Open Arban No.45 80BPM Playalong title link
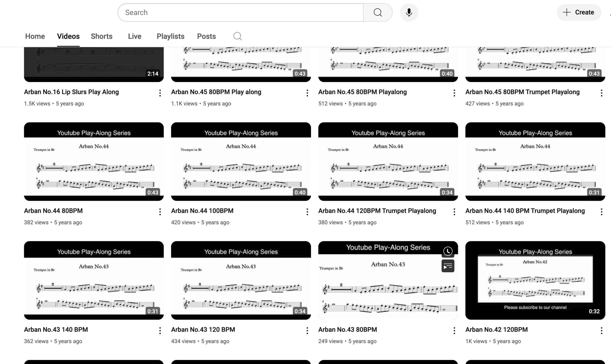611x364 pixels. (363, 92)
